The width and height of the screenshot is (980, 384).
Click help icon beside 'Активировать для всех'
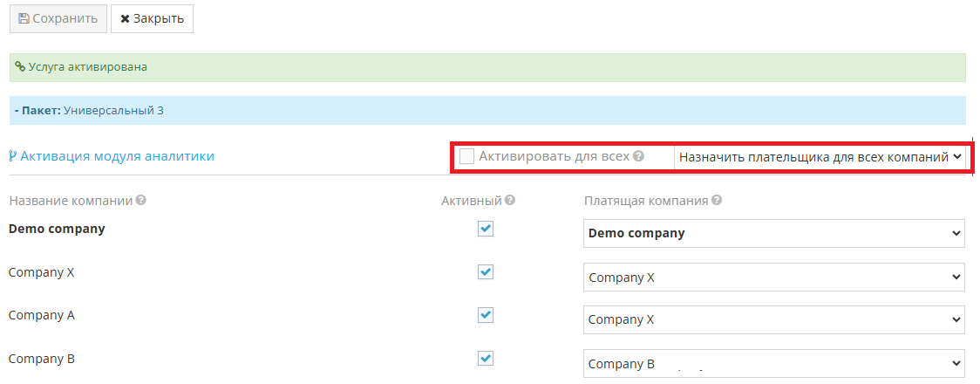pos(638,157)
